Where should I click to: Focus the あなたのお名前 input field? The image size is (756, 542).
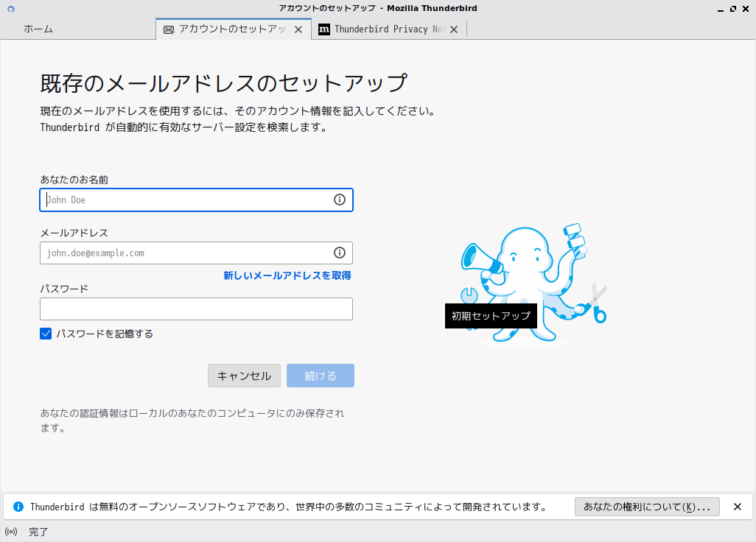[x=196, y=200]
